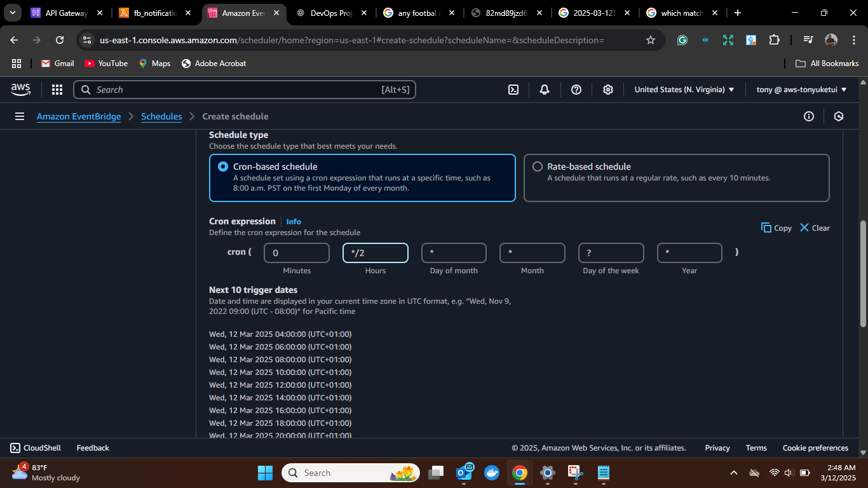This screenshot has width=868, height=488.
Task: Open the hamburger side navigation menu
Action: 20,116
